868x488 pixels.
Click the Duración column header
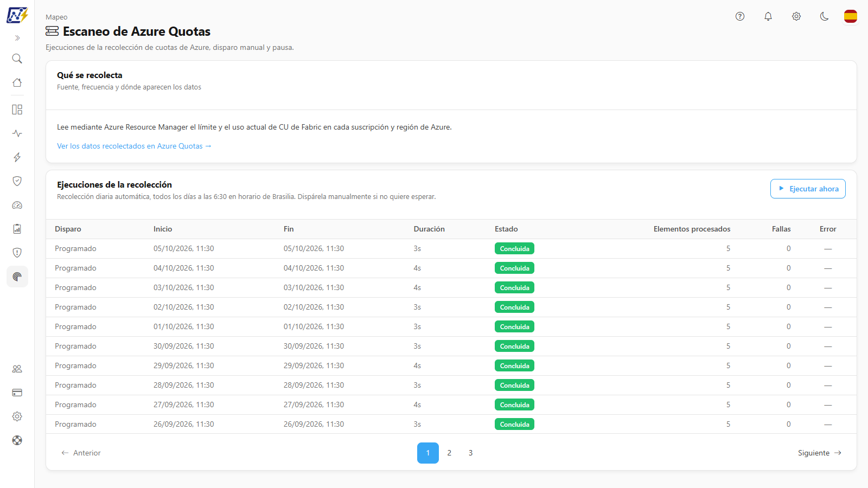coord(429,229)
